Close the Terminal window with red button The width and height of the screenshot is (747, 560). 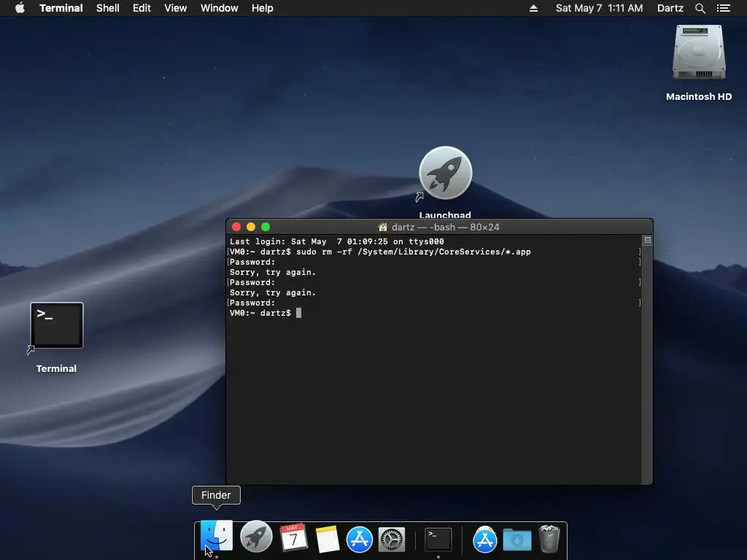[x=236, y=227]
